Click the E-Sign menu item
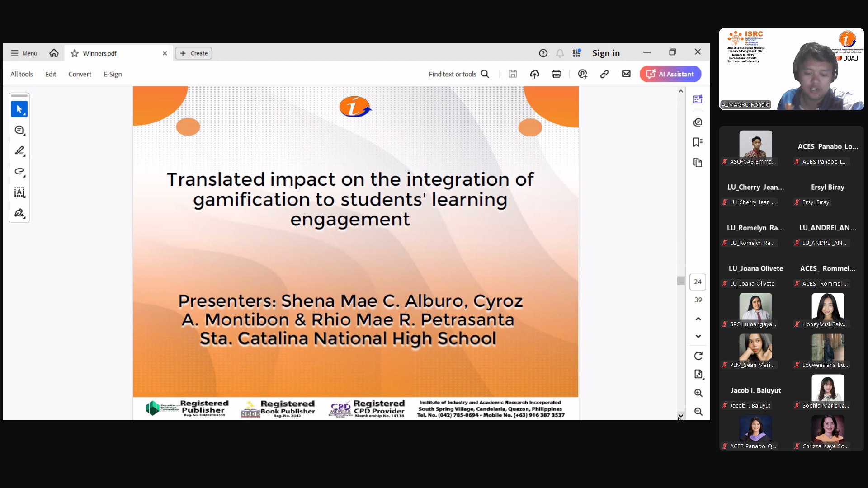The height and width of the screenshot is (488, 868). point(113,74)
